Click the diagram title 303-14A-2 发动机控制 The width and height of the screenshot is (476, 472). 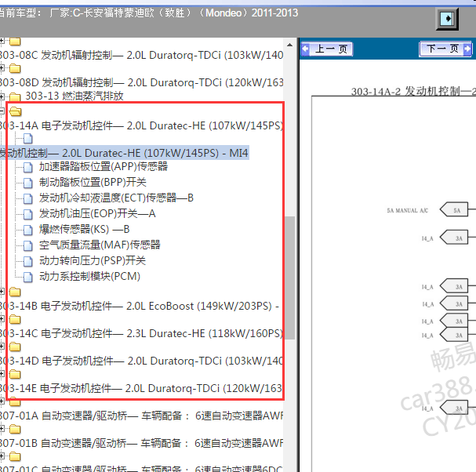(413, 91)
